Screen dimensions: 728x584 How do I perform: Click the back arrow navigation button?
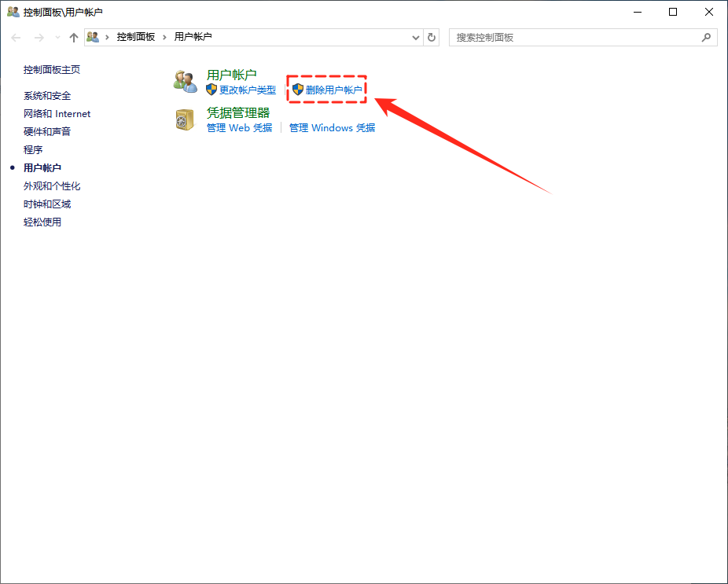(x=16, y=38)
